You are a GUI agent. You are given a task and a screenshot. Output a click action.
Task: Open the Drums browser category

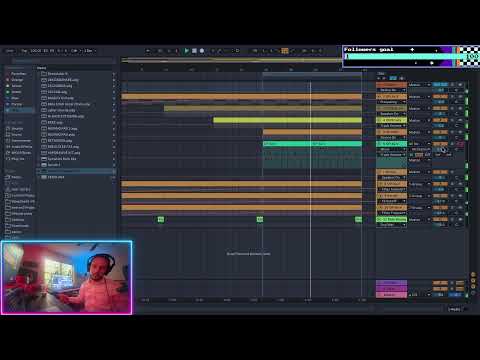(17, 134)
